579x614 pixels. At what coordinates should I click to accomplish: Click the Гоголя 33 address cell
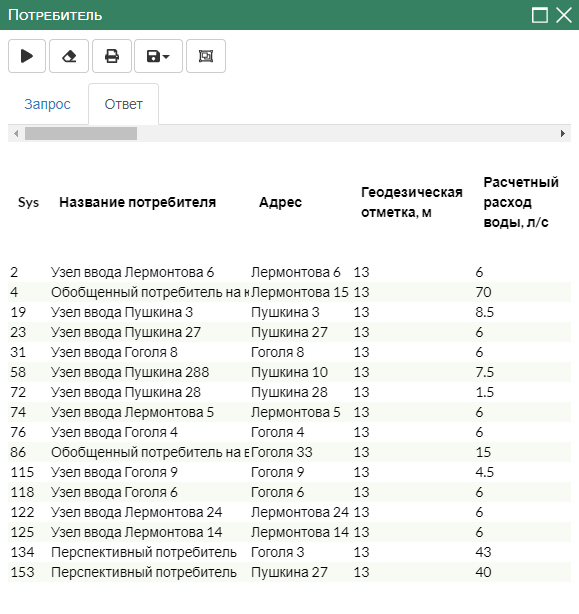point(282,452)
